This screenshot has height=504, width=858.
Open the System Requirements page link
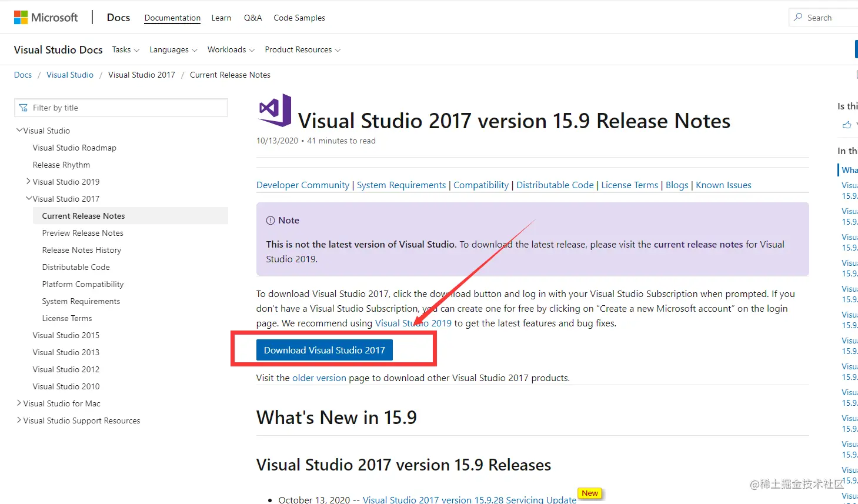[x=402, y=185]
